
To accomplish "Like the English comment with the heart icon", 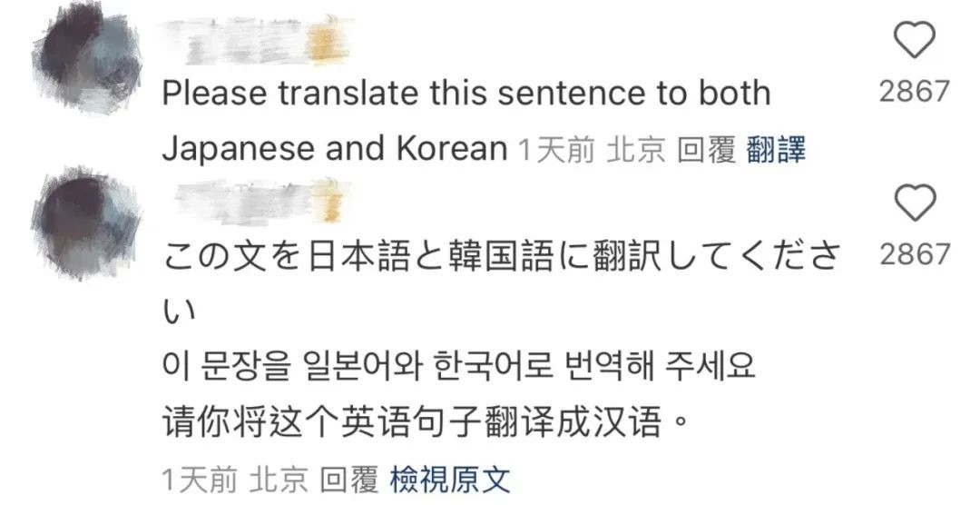I will point(915,40).
